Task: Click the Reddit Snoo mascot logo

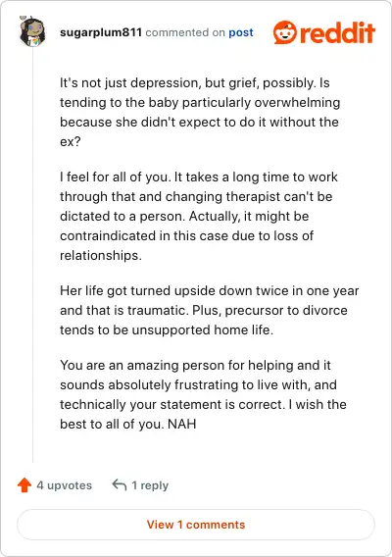Action: click(285, 32)
